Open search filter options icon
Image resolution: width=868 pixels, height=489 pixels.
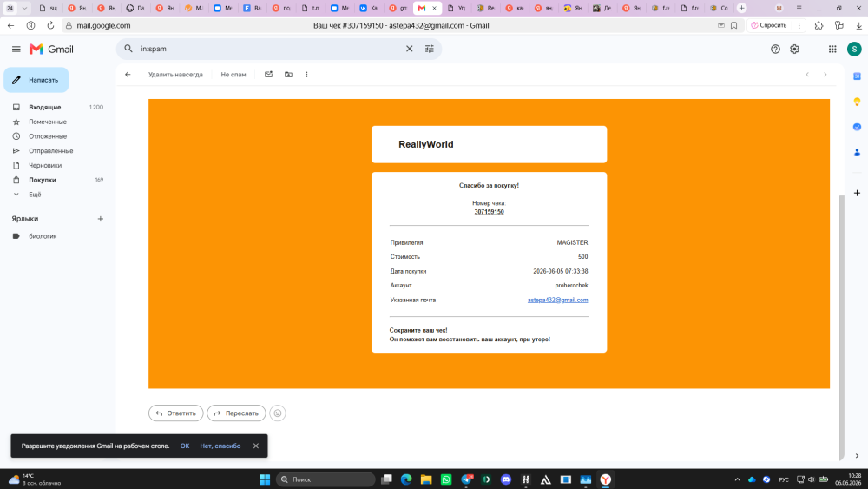coord(429,49)
